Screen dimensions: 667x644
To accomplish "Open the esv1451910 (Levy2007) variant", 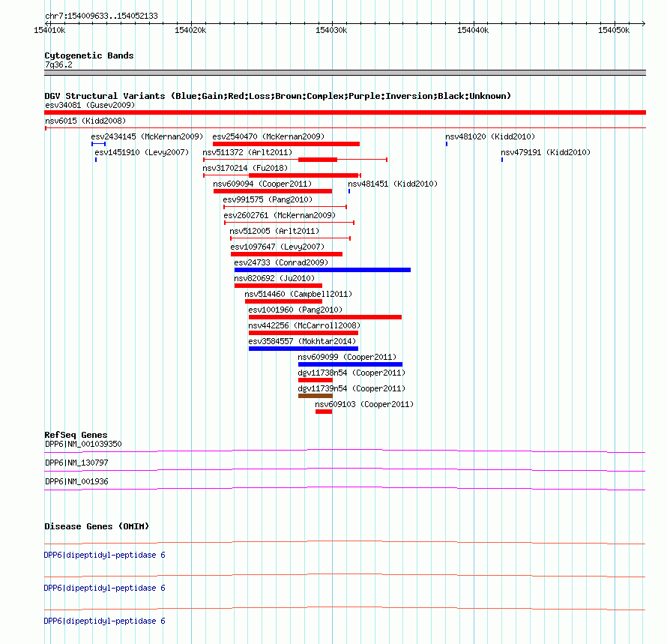I will click(142, 152).
